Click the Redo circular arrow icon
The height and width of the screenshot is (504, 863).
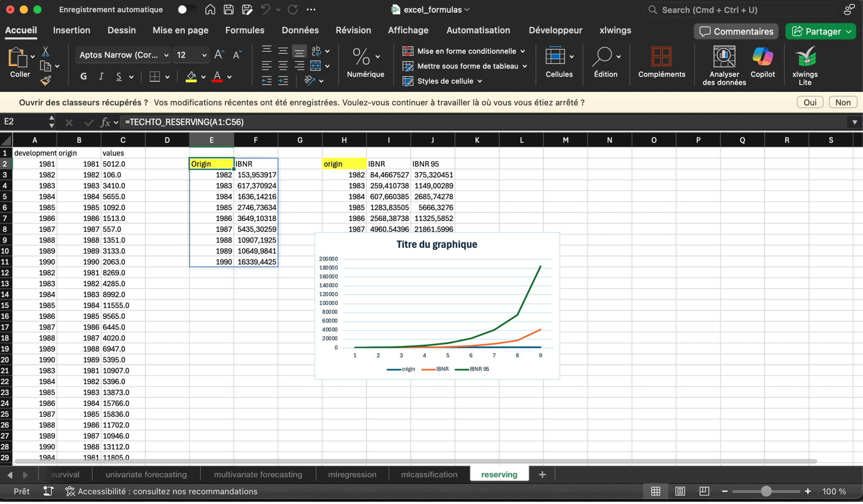click(293, 9)
